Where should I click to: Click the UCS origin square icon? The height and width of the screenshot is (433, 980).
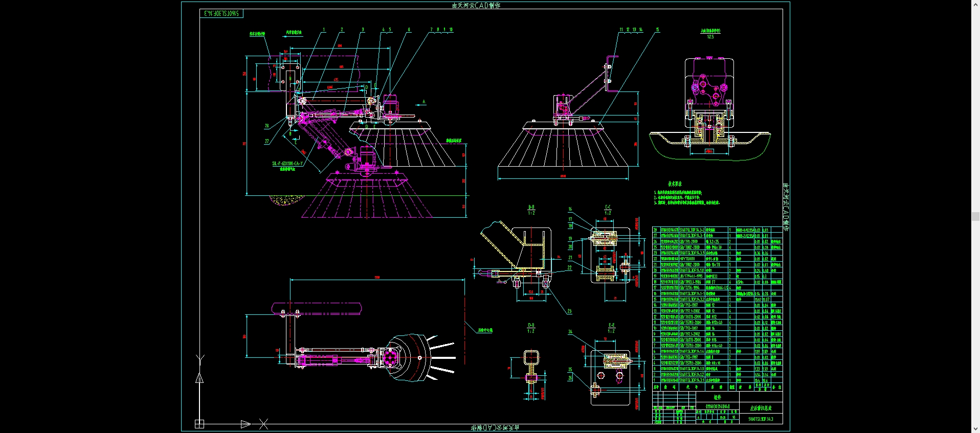click(199, 424)
